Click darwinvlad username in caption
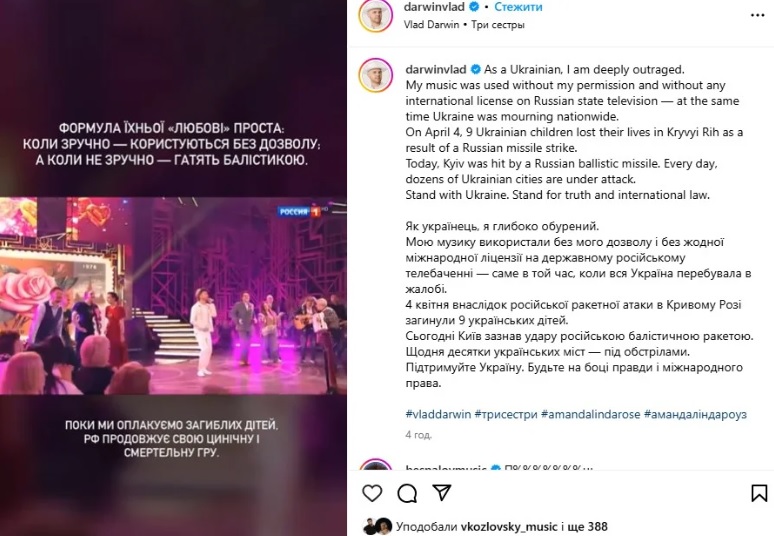This screenshot has width=774, height=536. 436,70
